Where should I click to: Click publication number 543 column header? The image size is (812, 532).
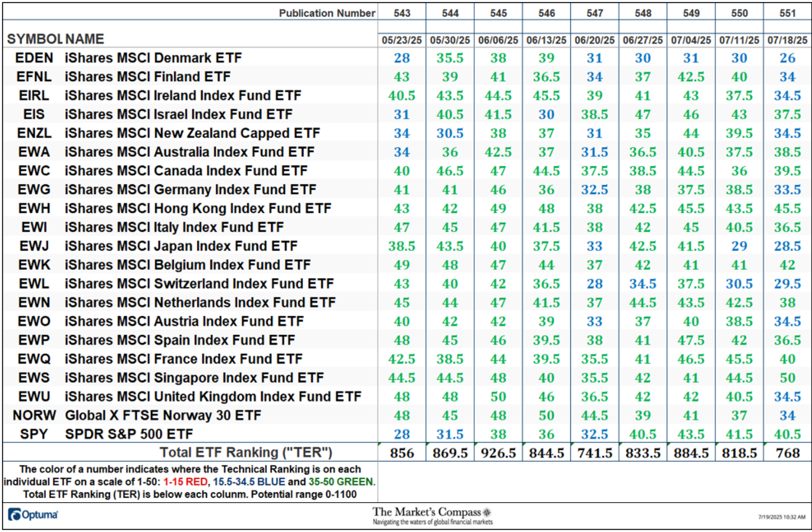click(x=402, y=13)
